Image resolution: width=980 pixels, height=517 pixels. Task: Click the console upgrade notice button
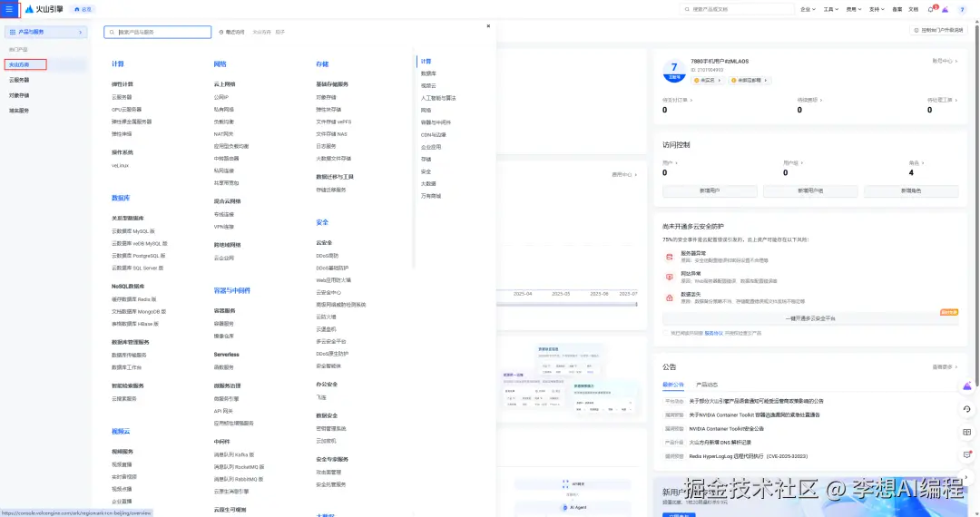(x=938, y=30)
